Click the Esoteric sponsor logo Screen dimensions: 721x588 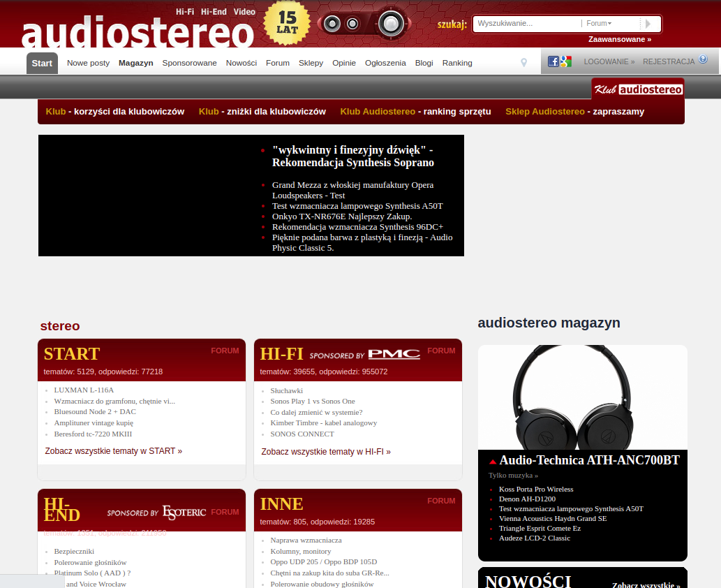point(184,512)
